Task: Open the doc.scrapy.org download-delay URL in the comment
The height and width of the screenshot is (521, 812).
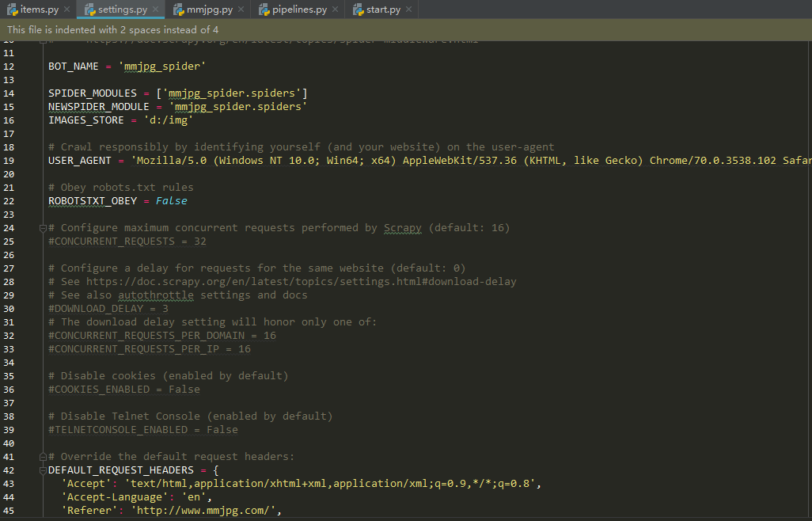Action: click(x=302, y=282)
